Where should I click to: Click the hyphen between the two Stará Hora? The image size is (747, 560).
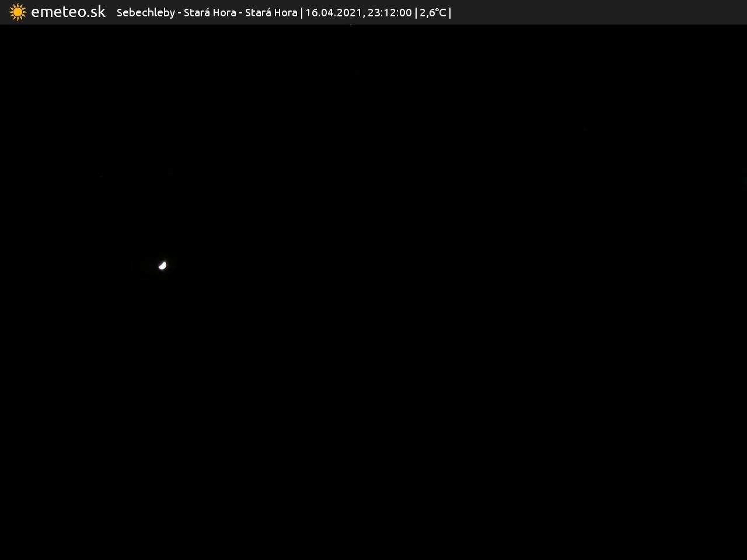tap(240, 13)
